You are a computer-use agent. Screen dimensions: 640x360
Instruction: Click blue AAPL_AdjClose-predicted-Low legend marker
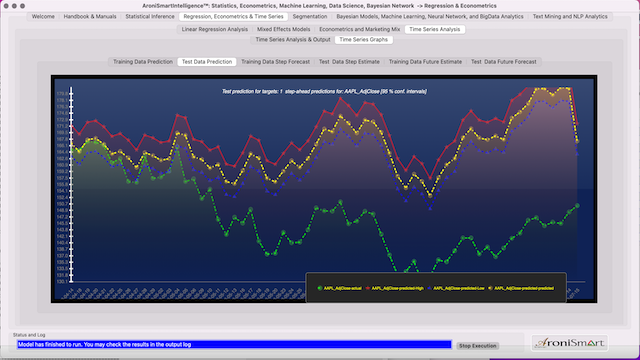click(x=429, y=288)
